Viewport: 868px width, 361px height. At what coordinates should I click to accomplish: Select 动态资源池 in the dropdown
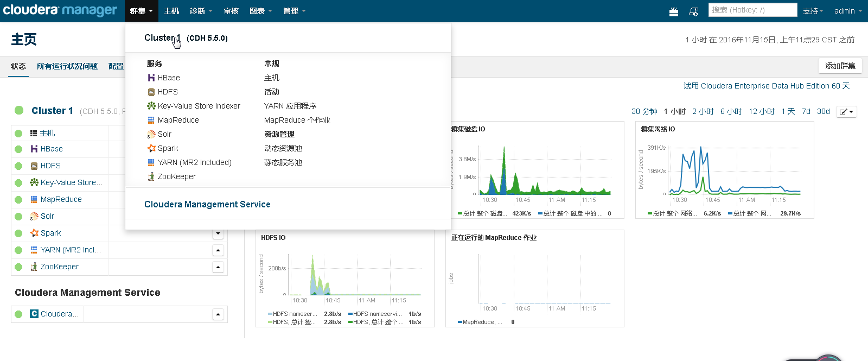[x=283, y=148]
